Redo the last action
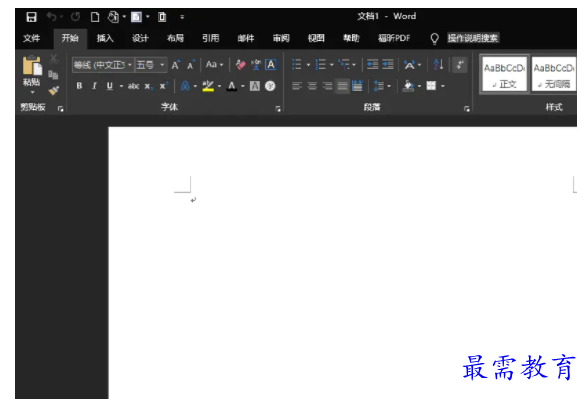The width and height of the screenshot is (584, 399). (x=76, y=17)
